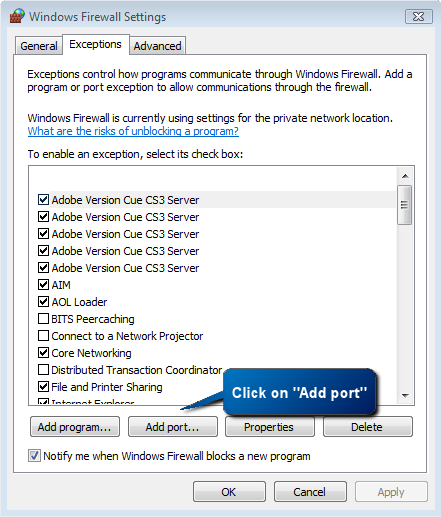
Task: Click OK to confirm firewall settings
Action: (229, 492)
